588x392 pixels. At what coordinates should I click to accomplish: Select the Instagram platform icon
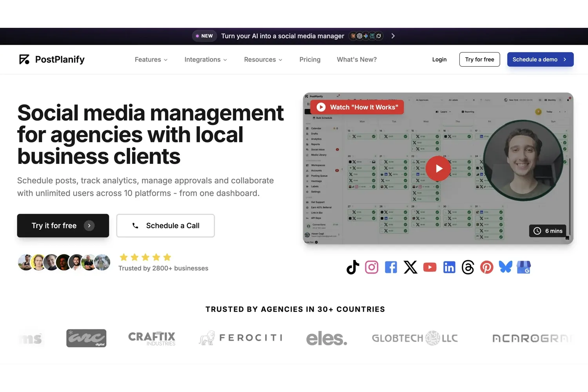tap(372, 267)
